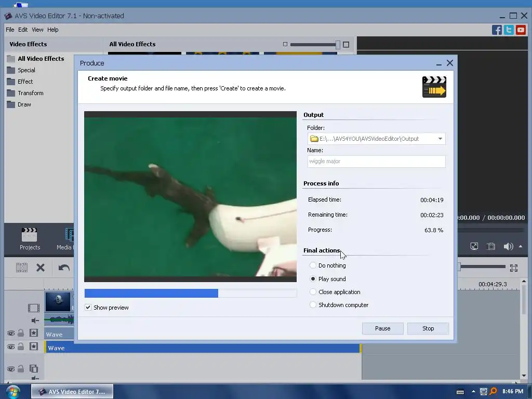Click the AVS app icon in title bar

[x=8, y=16]
